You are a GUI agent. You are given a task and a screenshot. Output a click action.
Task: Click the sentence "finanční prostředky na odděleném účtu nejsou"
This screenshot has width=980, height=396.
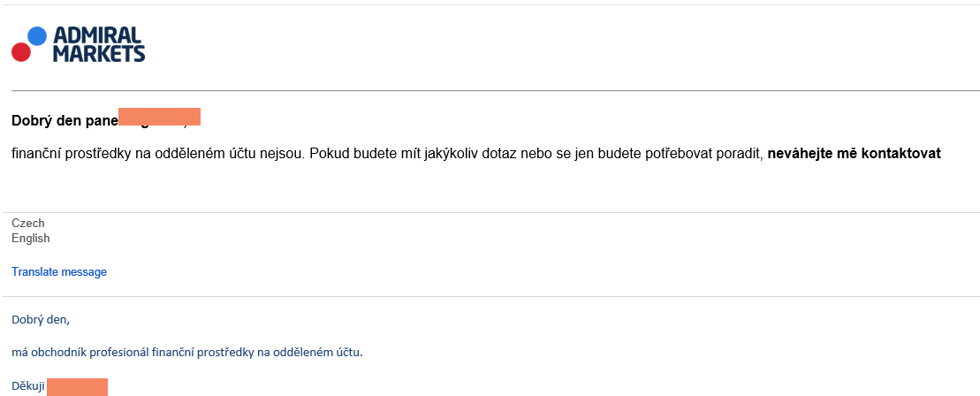coord(159,153)
